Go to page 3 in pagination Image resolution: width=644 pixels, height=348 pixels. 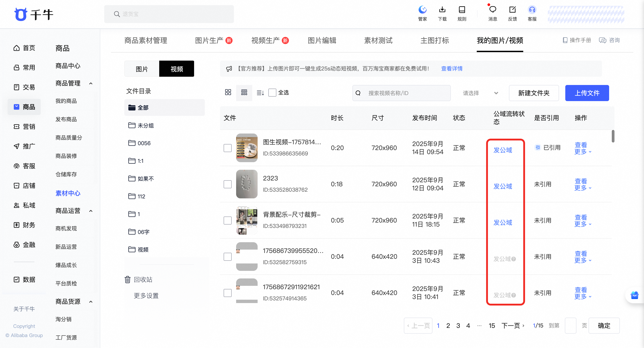(x=458, y=325)
